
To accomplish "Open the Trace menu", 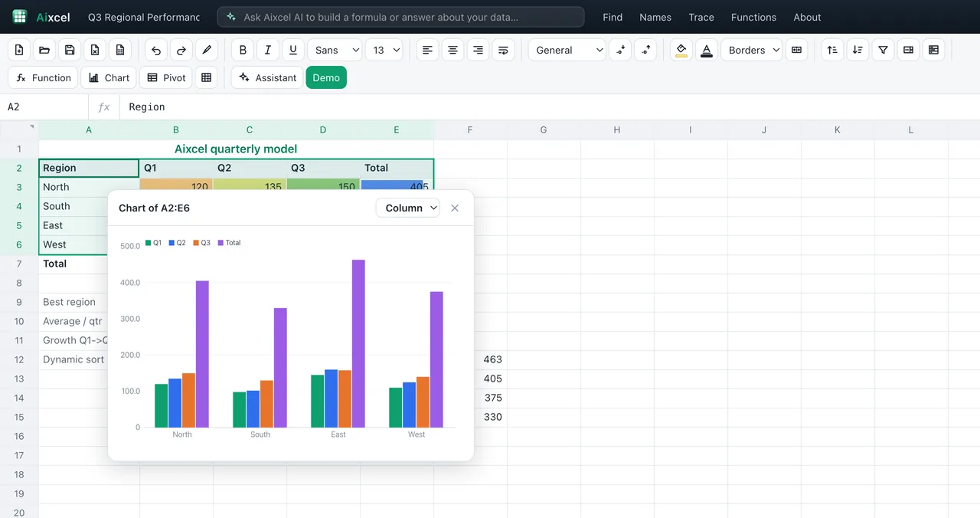I will (701, 17).
